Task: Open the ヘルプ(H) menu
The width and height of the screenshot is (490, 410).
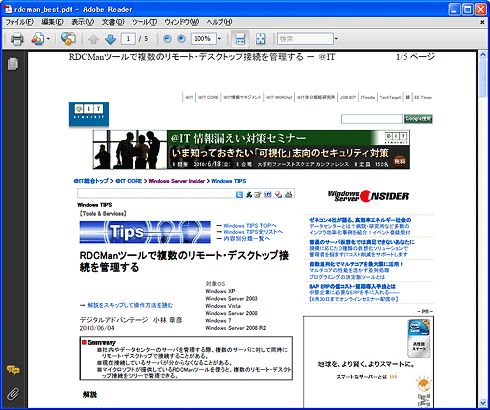Action: (219, 22)
